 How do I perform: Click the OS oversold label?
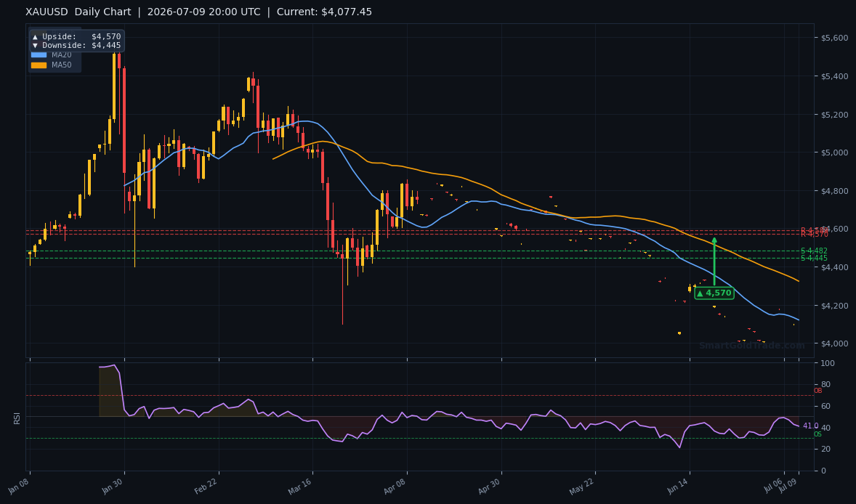coord(817,434)
